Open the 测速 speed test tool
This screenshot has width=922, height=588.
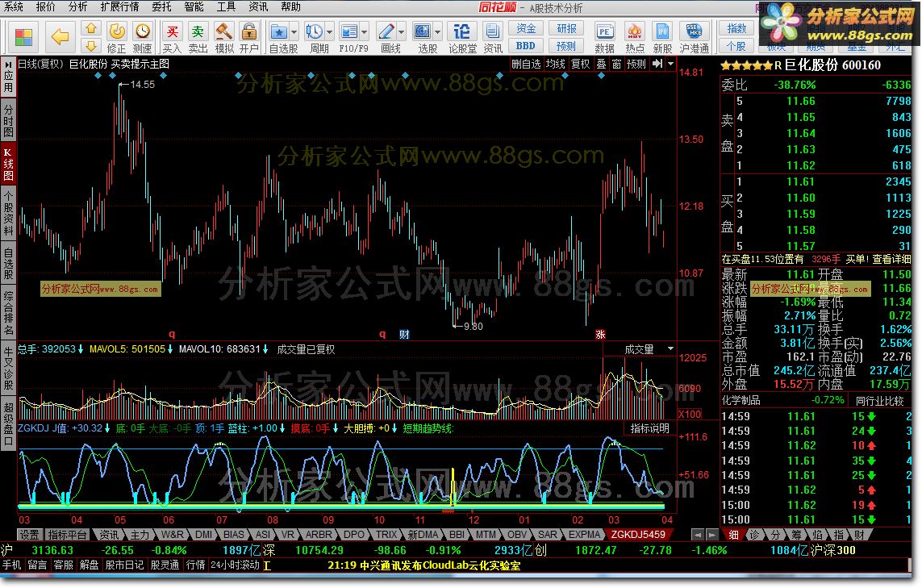click(x=142, y=38)
